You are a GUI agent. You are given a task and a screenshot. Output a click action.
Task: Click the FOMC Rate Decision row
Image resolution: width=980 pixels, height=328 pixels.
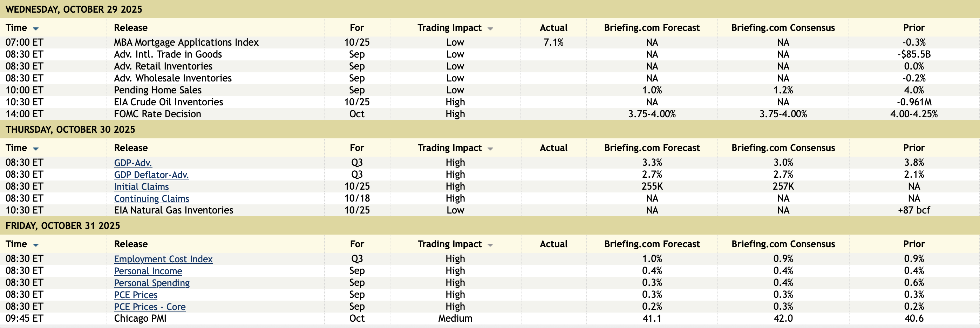[x=157, y=114]
